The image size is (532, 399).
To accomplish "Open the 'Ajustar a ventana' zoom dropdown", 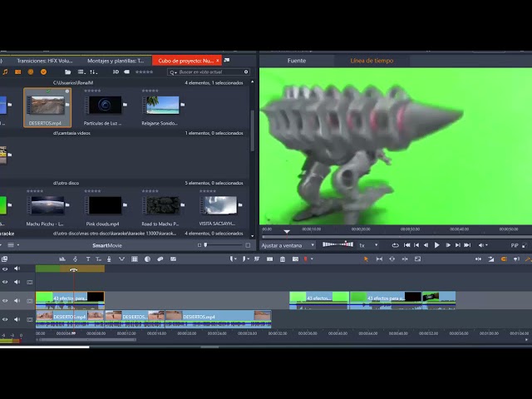I will coord(288,245).
